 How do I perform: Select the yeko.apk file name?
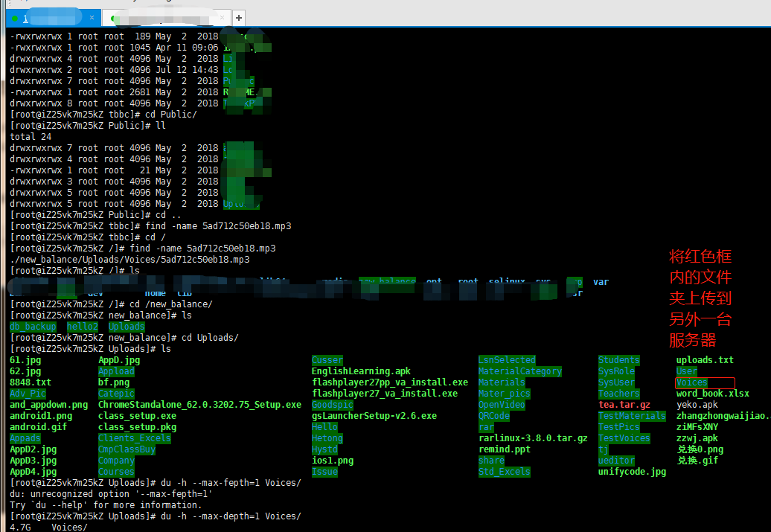click(697, 405)
